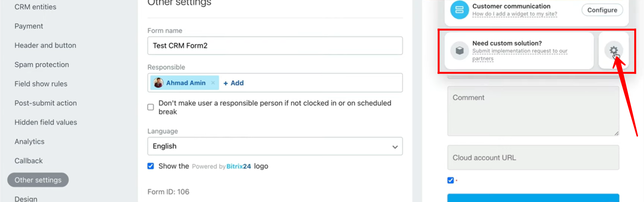The image size is (644, 202).
Task: Open Post-submit action settings
Action: click(46, 103)
